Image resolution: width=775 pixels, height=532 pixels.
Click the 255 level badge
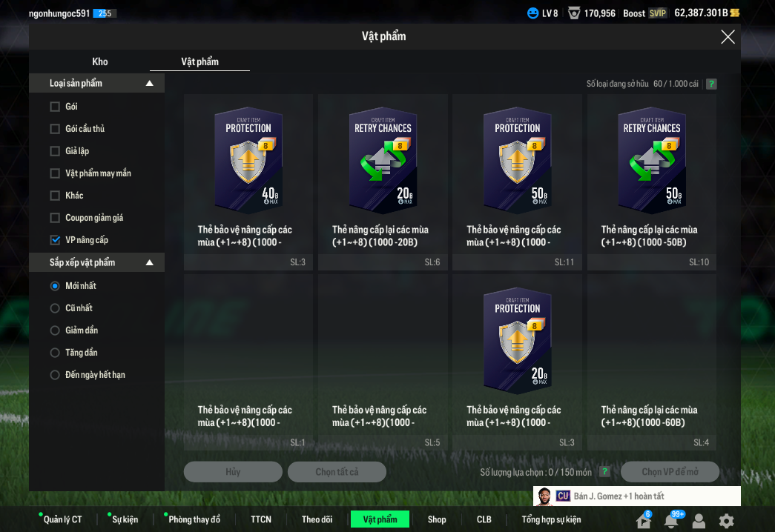click(105, 13)
